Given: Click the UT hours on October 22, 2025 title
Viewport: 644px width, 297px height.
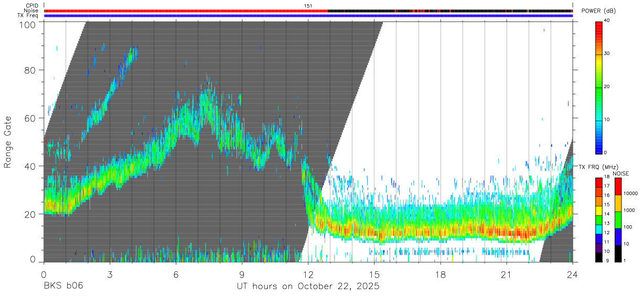Looking at the screenshot, I should pyautogui.click(x=308, y=287).
